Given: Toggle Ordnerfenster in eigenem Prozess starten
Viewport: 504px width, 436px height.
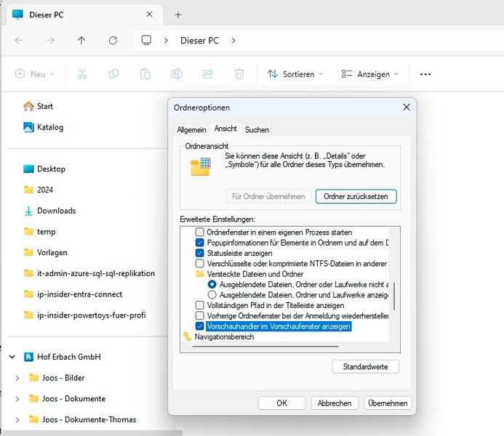Looking at the screenshot, I should pos(199,232).
